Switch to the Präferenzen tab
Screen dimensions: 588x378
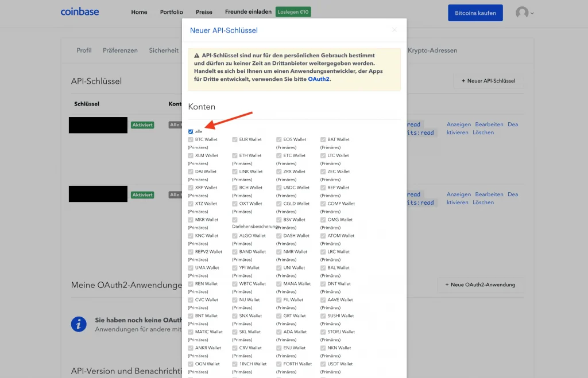pyautogui.click(x=120, y=50)
